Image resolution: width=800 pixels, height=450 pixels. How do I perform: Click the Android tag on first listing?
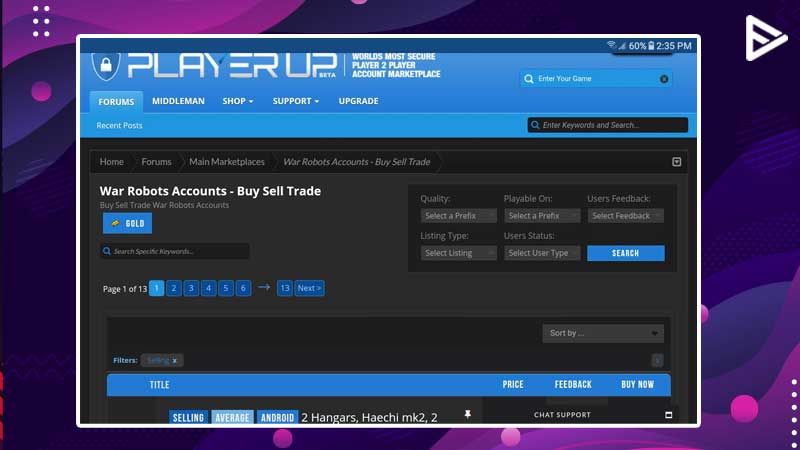277,417
